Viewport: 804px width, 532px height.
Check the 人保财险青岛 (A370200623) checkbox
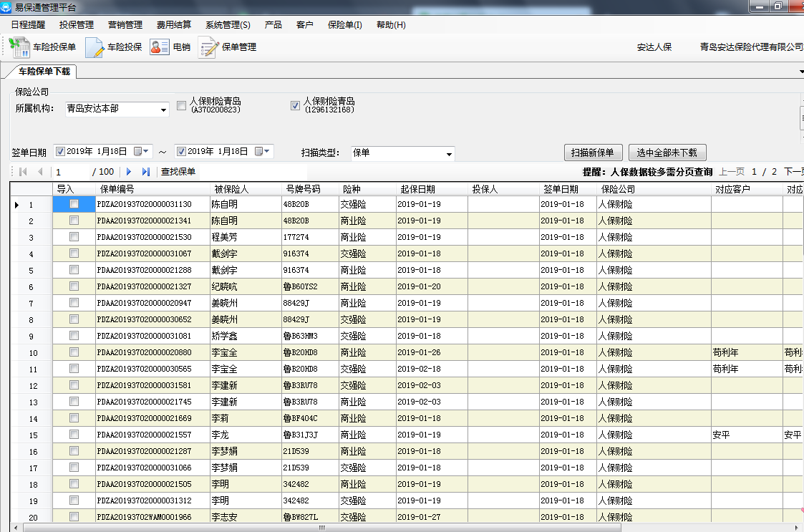point(182,105)
